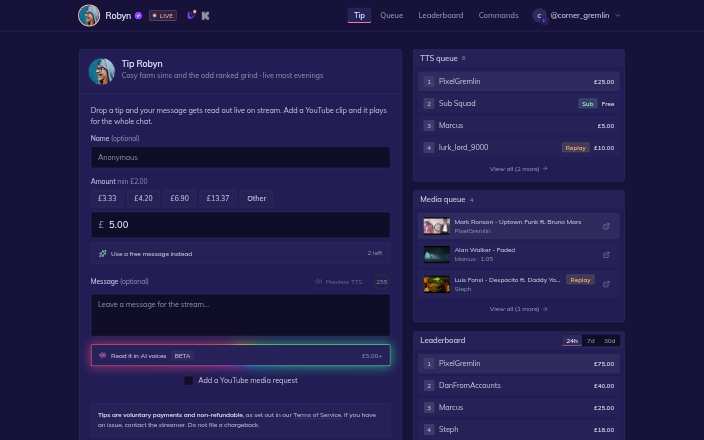The image size is (704, 440).
Task: Click the free message sparkle icon
Action: click(x=102, y=254)
